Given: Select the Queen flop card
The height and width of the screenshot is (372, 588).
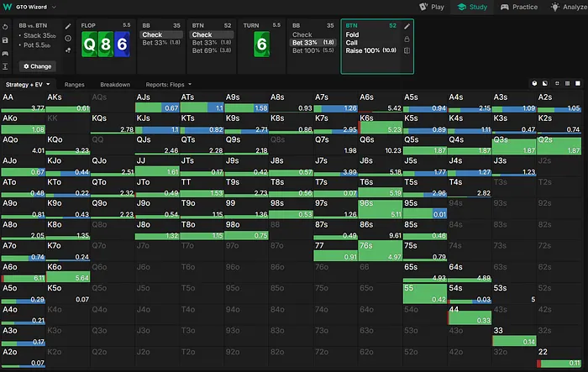Looking at the screenshot, I should pyautogui.click(x=90, y=45).
